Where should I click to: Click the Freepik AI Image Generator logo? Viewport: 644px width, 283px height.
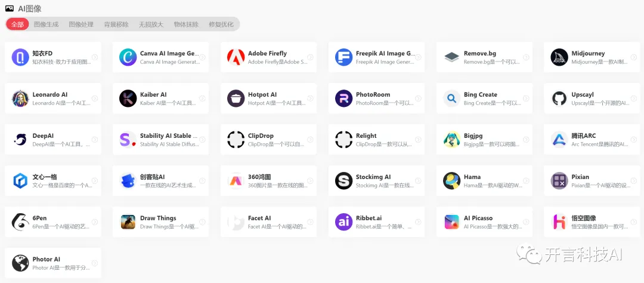tap(344, 57)
